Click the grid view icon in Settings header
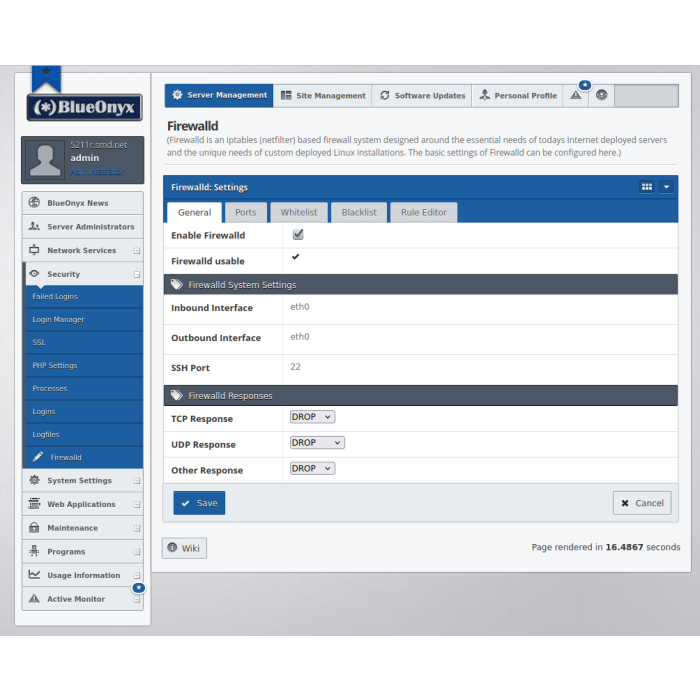Image resolution: width=700 pixels, height=700 pixels. tap(647, 187)
